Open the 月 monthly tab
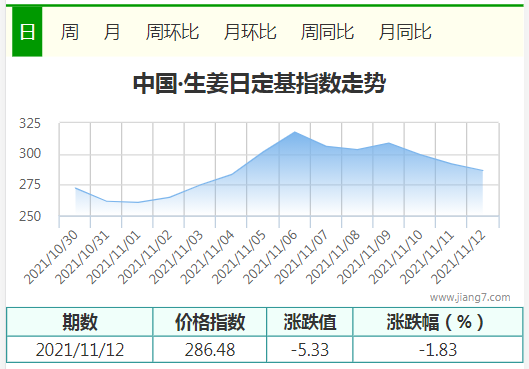 (x=112, y=32)
